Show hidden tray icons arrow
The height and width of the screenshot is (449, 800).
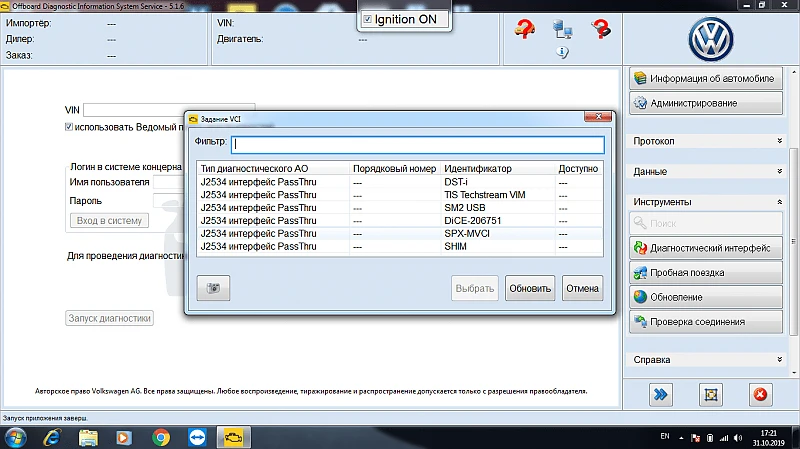[681, 438]
